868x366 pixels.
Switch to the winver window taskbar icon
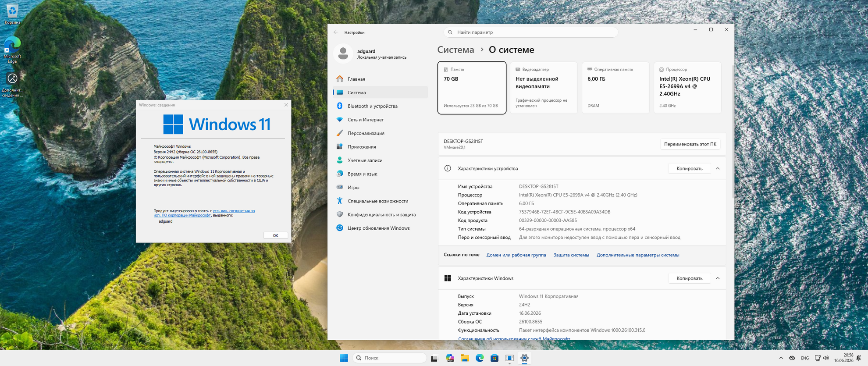[509, 358]
